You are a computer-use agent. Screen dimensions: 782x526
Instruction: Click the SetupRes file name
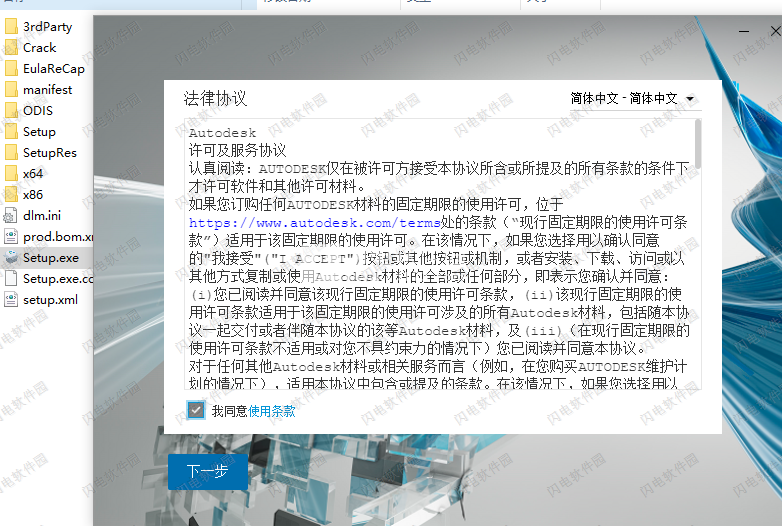click(50, 153)
